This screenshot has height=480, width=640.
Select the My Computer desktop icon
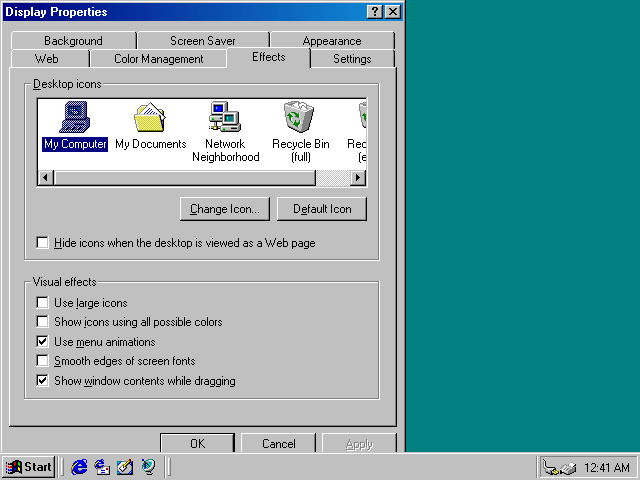click(x=75, y=126)
